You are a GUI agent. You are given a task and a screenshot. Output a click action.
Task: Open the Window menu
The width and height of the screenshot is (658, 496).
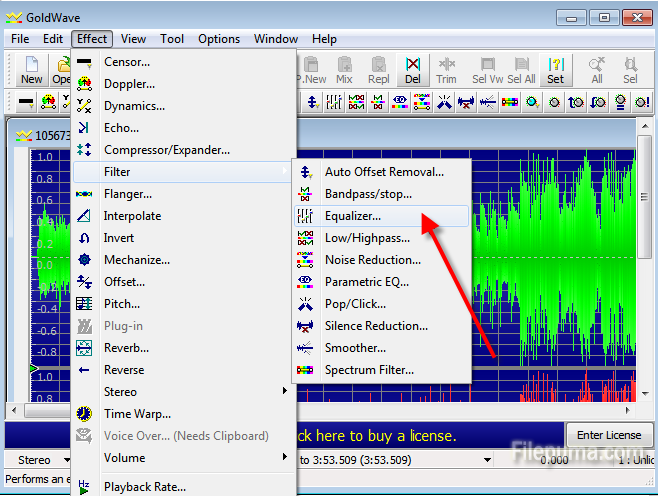[275, 39]
